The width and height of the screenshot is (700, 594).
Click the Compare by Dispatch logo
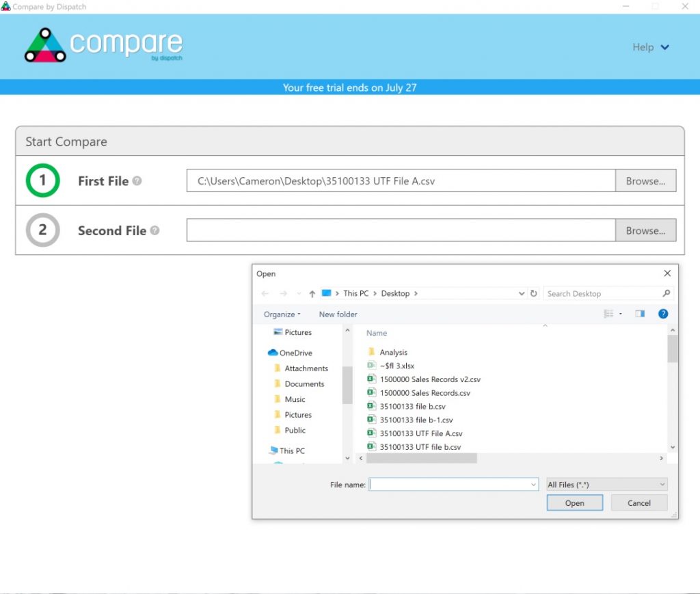click(103, 46)
